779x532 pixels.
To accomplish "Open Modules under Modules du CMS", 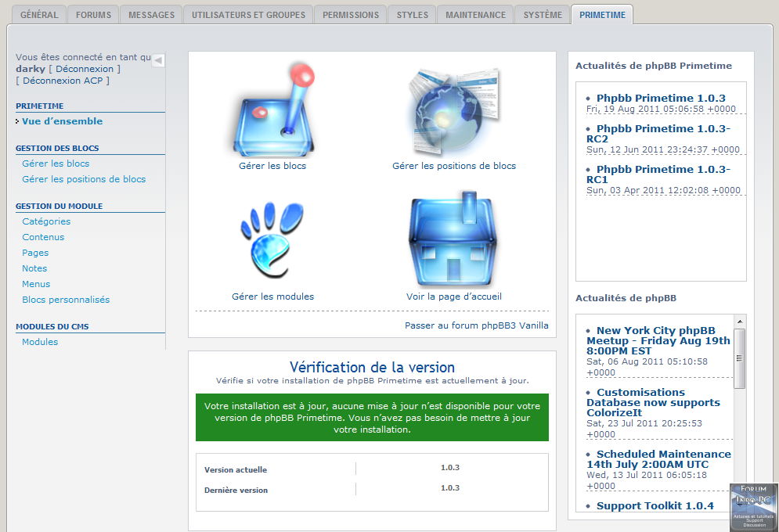I will pyautogui.click(x=40, y=342).
